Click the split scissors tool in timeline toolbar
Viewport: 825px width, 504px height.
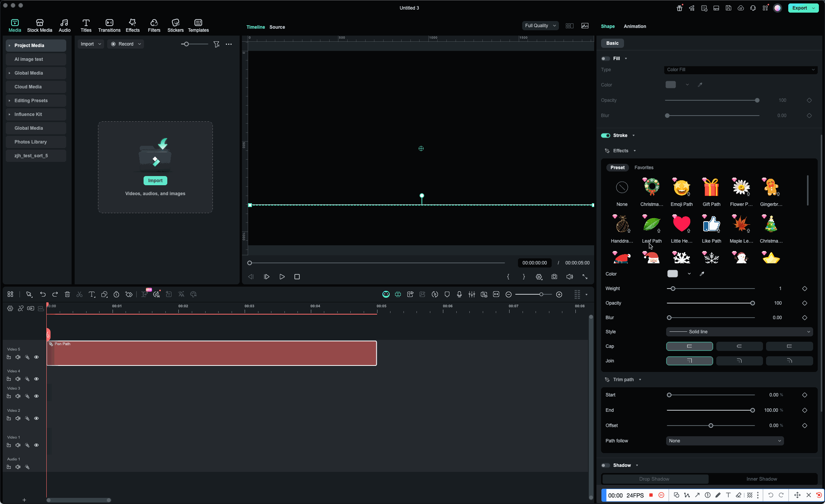[x=80, y=294]
